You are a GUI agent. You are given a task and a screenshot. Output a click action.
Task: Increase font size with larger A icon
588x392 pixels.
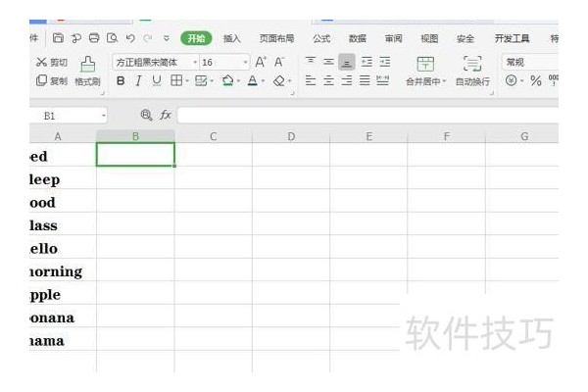coord(261,62)
